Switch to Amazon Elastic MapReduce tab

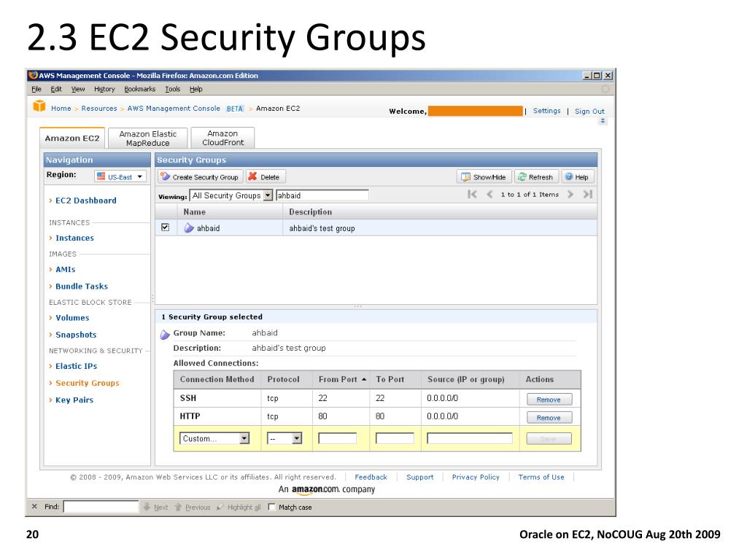147,138
